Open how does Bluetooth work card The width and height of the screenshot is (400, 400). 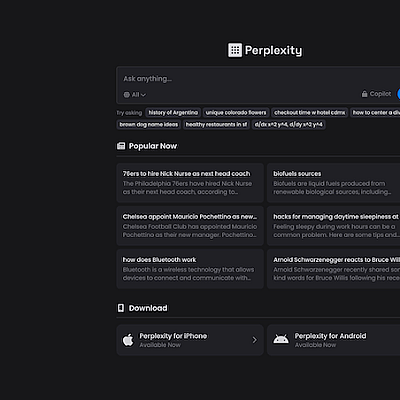click(x=190, y=269)
